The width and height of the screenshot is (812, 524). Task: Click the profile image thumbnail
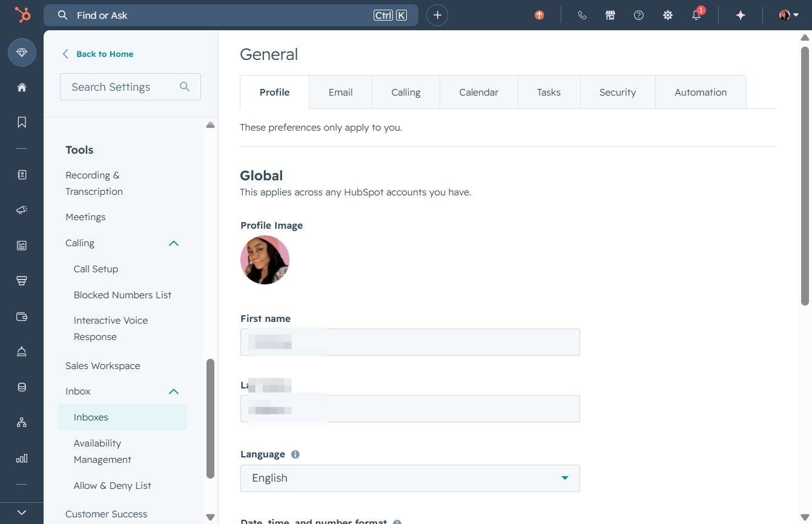265,260
